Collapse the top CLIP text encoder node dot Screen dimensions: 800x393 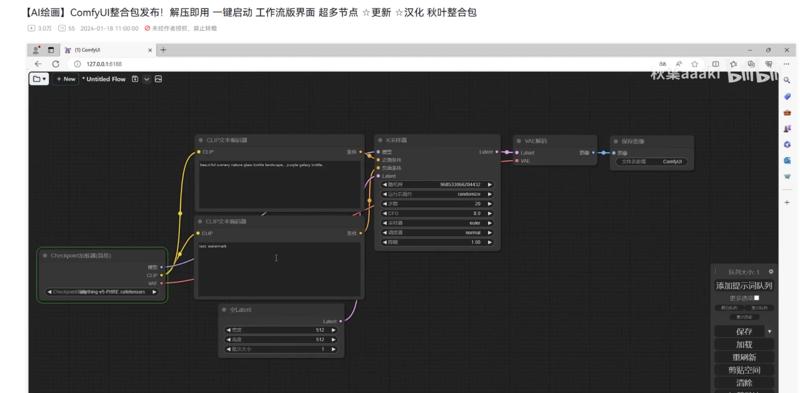(x=201, y=140)
